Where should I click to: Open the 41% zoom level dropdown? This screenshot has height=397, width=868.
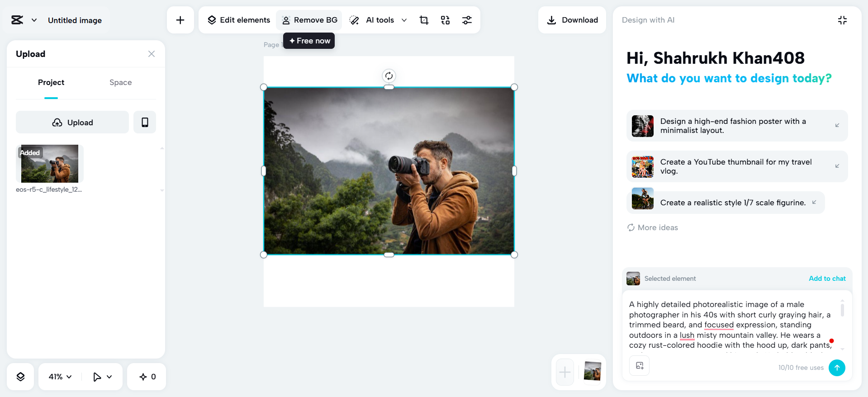point(60,377)
